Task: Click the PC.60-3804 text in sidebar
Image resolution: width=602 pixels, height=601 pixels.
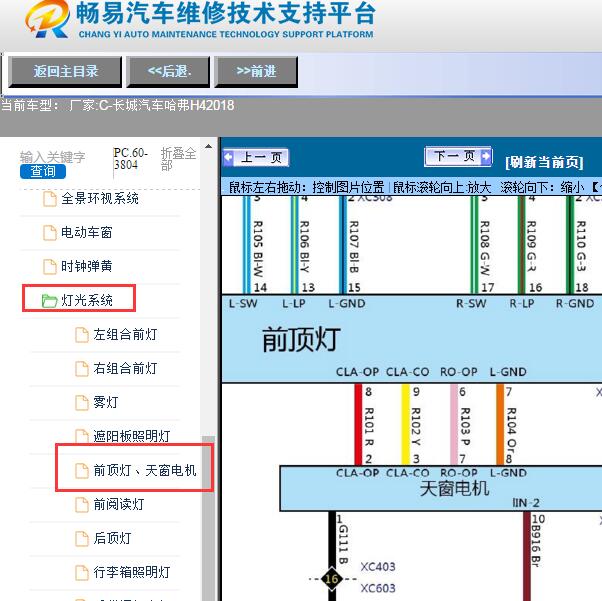Action: pyautogui.click(x=131, y=159)
